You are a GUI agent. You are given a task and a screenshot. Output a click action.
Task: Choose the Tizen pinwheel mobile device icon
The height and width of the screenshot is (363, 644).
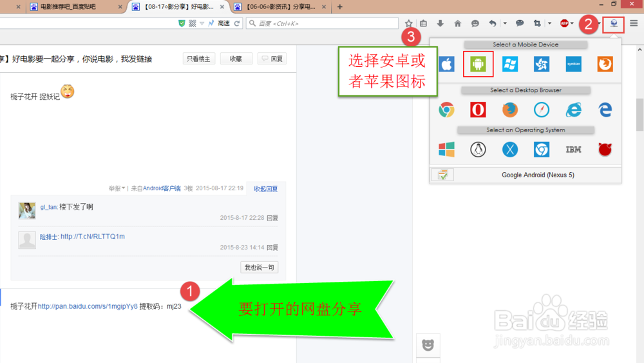tap(542, 64)
